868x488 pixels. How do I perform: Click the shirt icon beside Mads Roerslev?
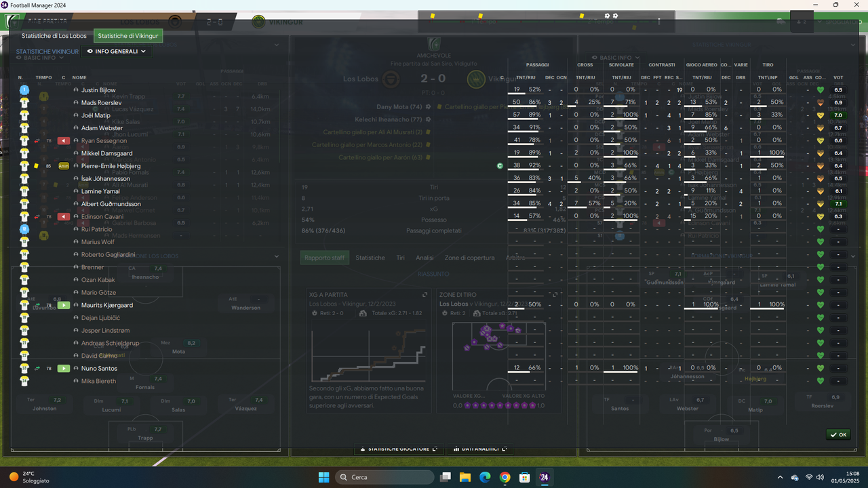coord(24,102)
